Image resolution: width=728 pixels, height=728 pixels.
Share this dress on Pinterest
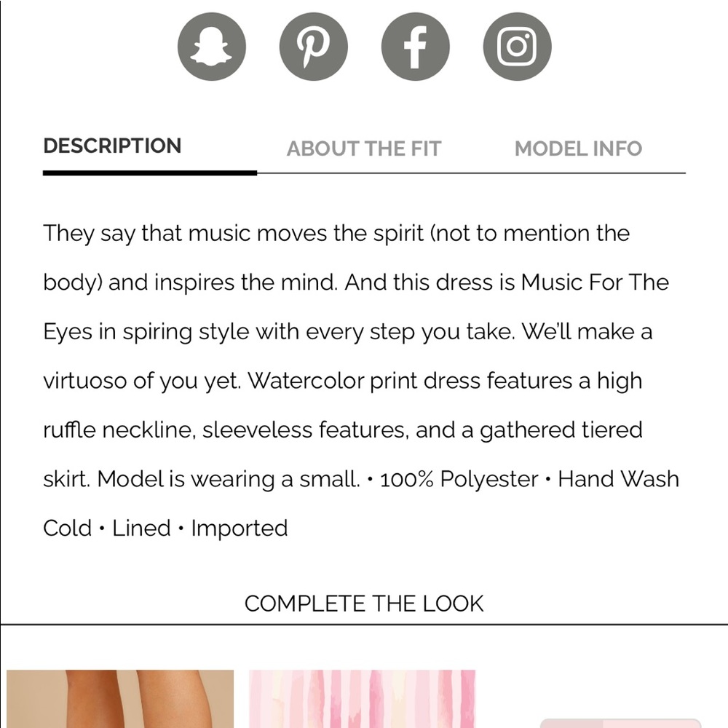tap(313, 47)
